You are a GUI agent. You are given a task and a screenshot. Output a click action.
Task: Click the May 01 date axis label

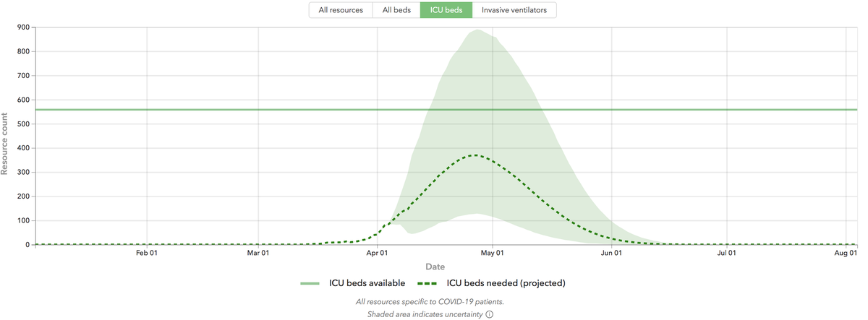[492, 253]
